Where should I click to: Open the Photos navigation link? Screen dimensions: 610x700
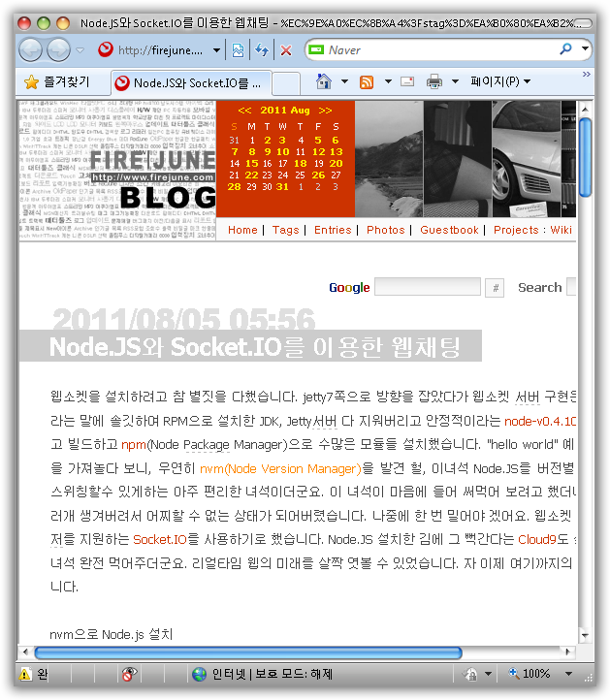[x=385, y=230]
